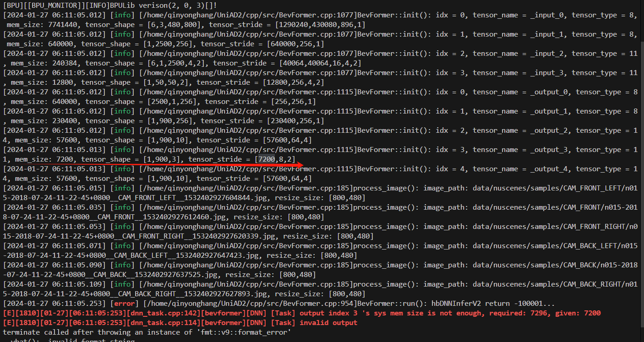Screen dimensions: 644x342
Task: Click the highlighted 7200 in tensor_stride
Action: [267, 159]
